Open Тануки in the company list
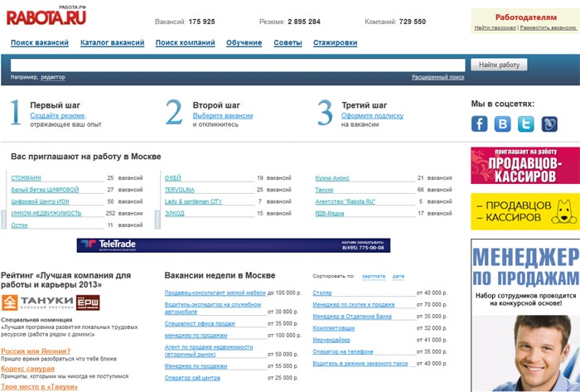The height and width of the screenshot is (392, 580). click(324, 190)
